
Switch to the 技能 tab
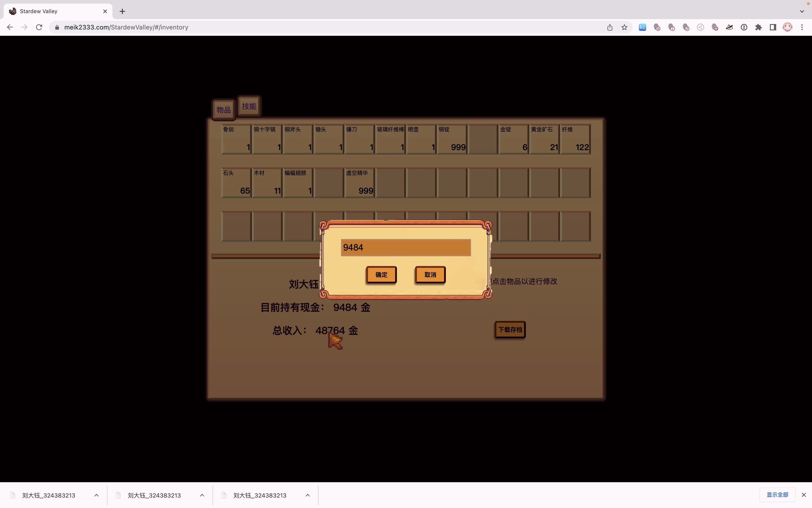tap(249, 106)
